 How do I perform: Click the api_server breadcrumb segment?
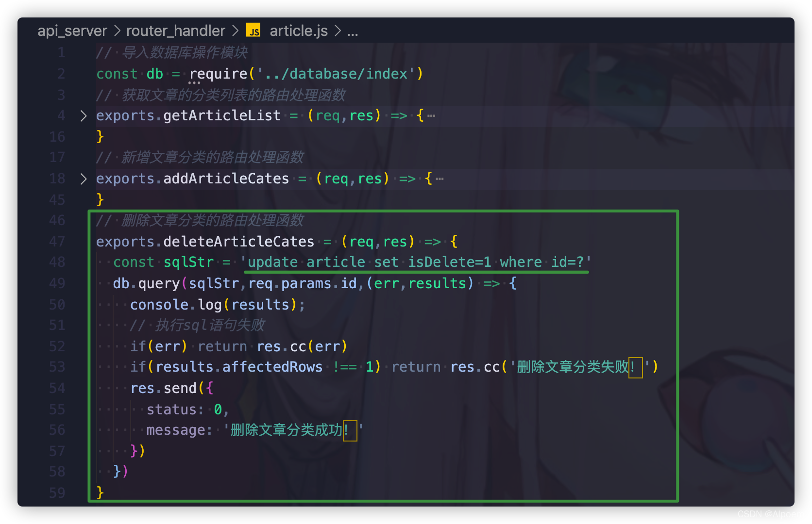coord(72,31)
